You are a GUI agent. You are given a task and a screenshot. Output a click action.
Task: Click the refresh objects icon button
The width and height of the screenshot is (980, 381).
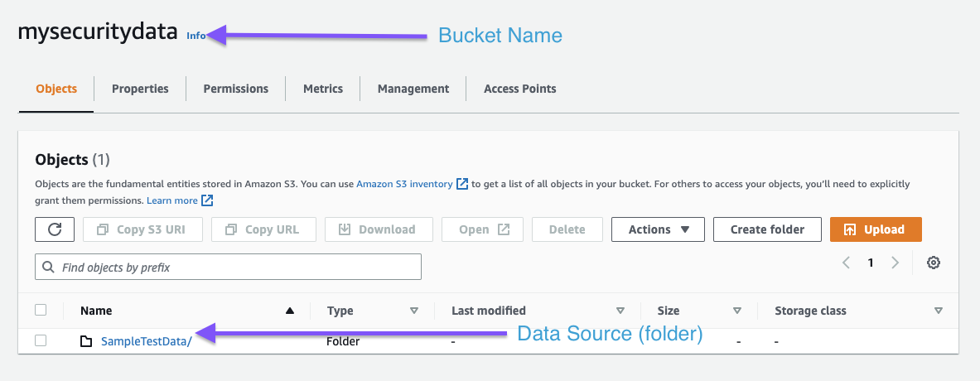coord(55,229)
